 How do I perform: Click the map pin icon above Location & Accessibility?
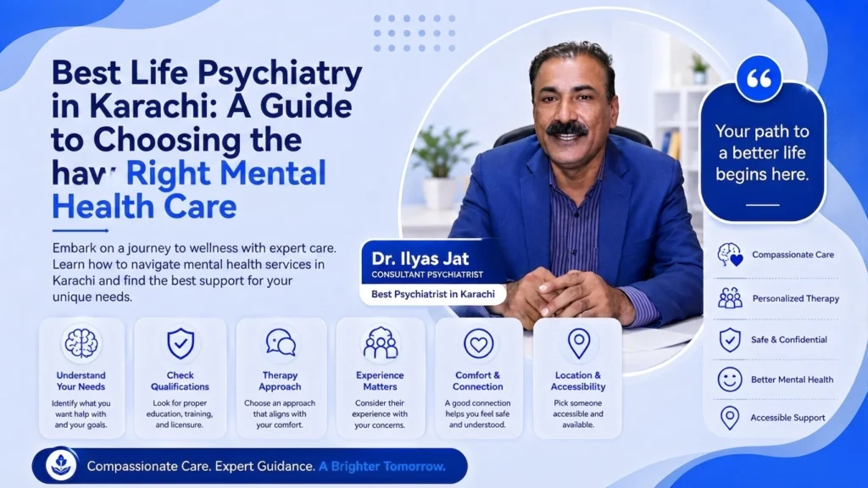(579, 343)
